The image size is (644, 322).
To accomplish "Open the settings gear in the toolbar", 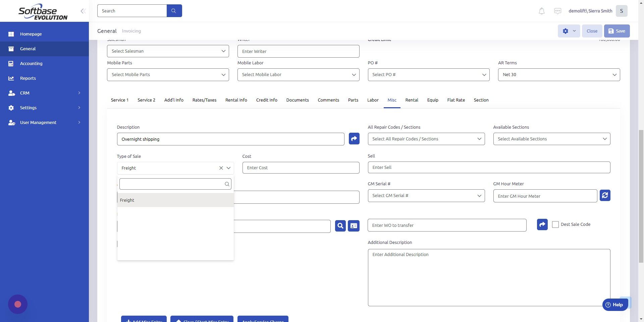I will (x=566, y=31).
